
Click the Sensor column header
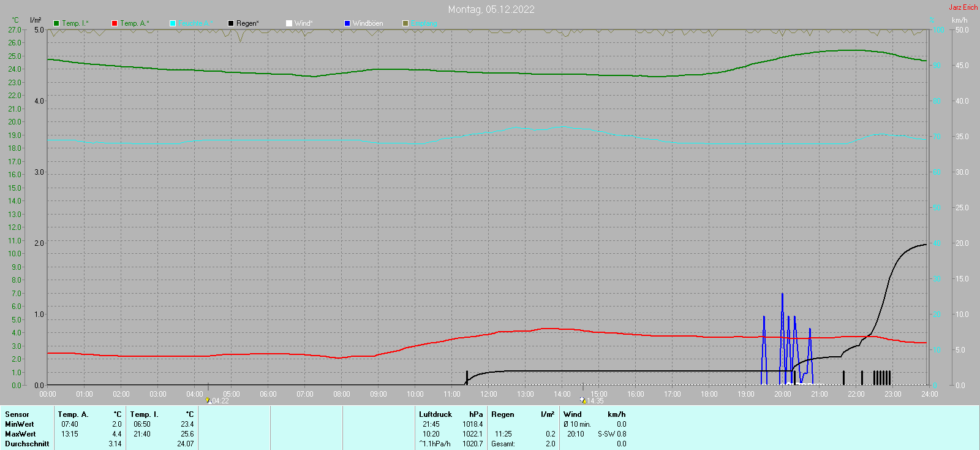tap(17, 414)
